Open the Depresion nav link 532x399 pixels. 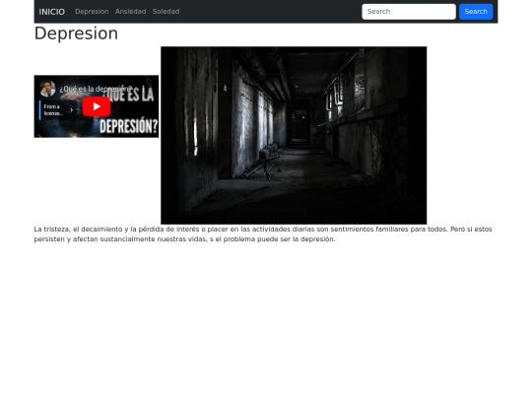[x=92, y=12]
